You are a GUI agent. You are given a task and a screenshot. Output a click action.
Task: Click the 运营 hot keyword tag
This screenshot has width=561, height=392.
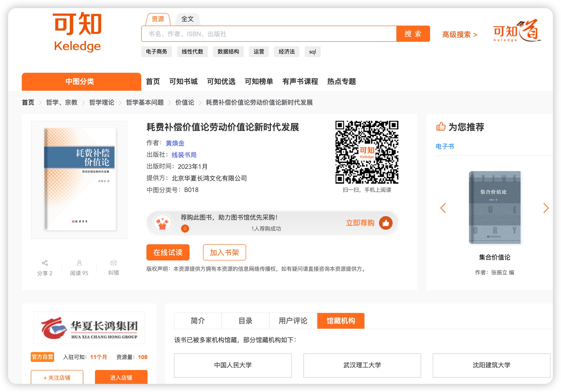(x=259, y=52)
